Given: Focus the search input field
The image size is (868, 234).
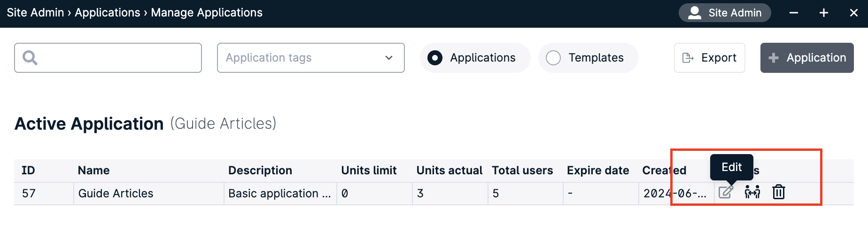Looking at the screenshot, I should (x=108, y=58).
